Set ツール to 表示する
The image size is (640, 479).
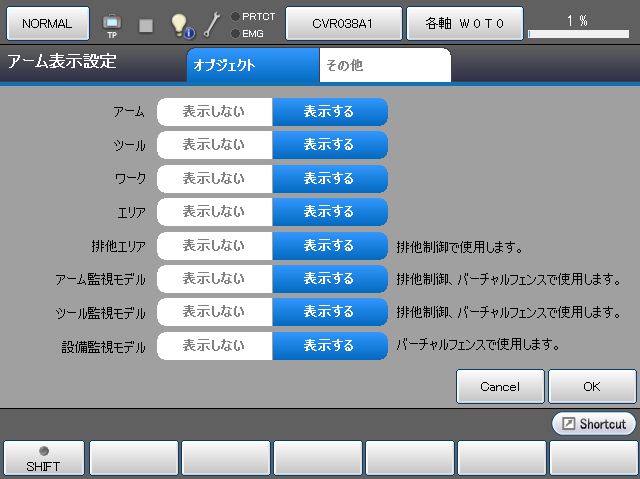tap(329, 145)
